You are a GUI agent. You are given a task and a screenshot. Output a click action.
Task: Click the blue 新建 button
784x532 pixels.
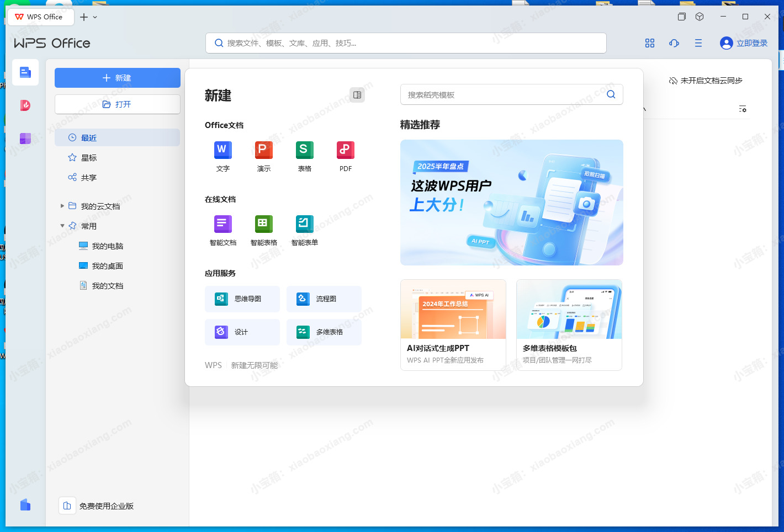[x=117, y=78]
